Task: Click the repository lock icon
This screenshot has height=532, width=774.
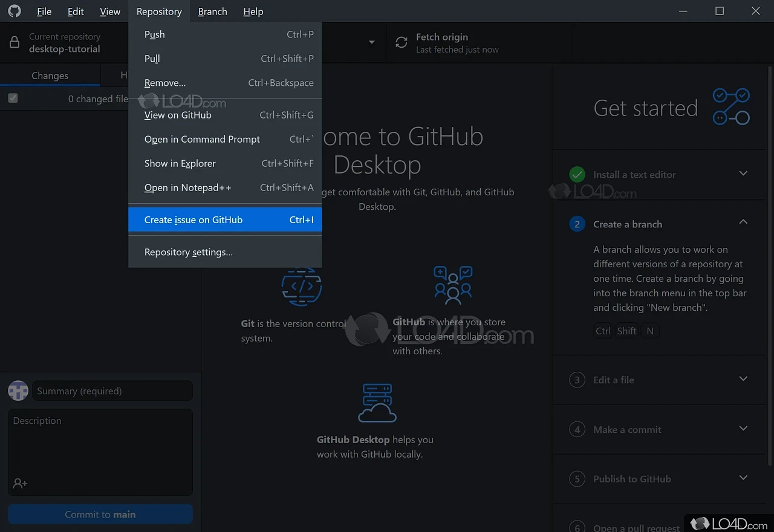Action: point(15,42)
